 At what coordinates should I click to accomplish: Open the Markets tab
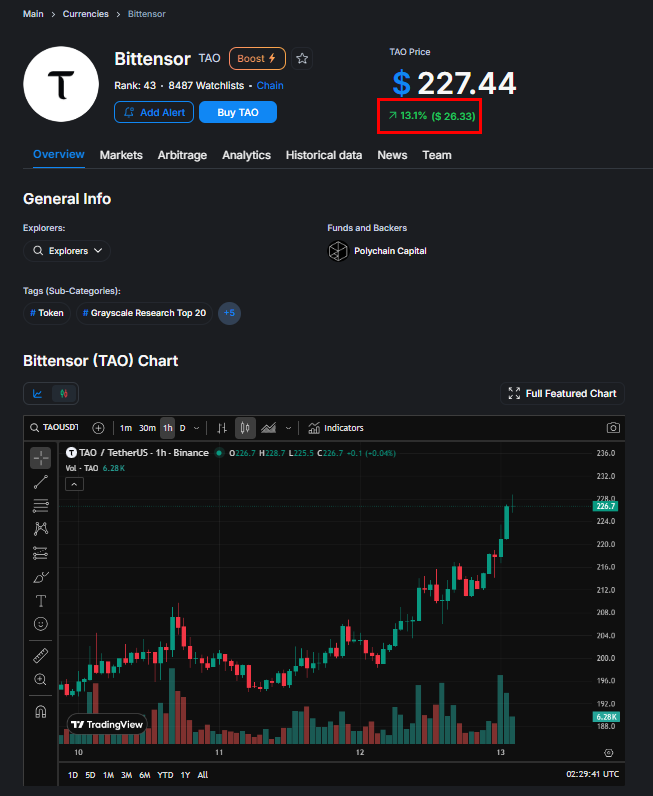[121, 155]
